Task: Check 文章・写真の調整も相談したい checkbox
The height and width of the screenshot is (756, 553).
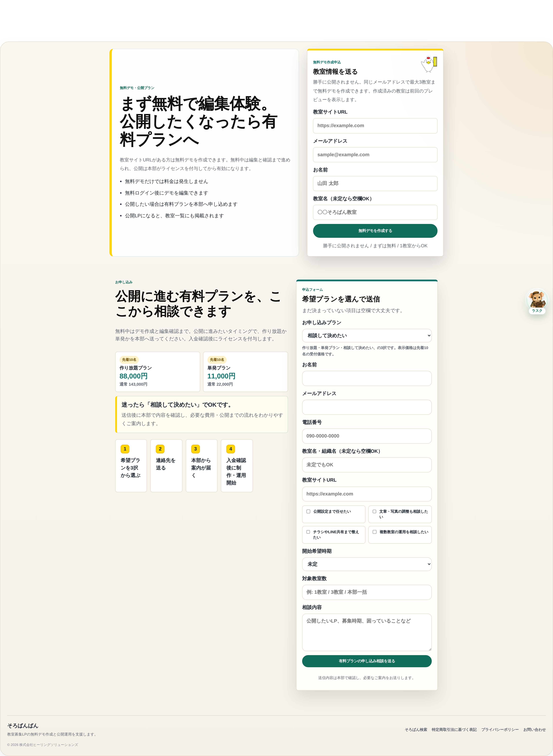Action: (x=374, y=511)
